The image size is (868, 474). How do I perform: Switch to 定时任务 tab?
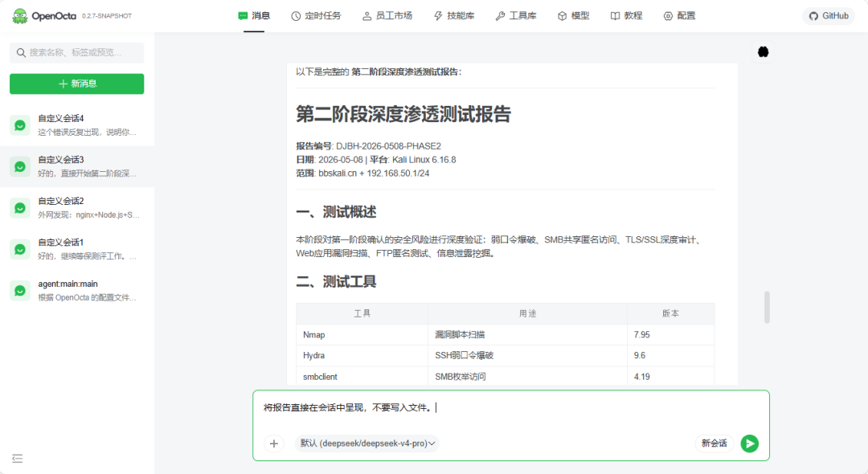pos(316,16)
